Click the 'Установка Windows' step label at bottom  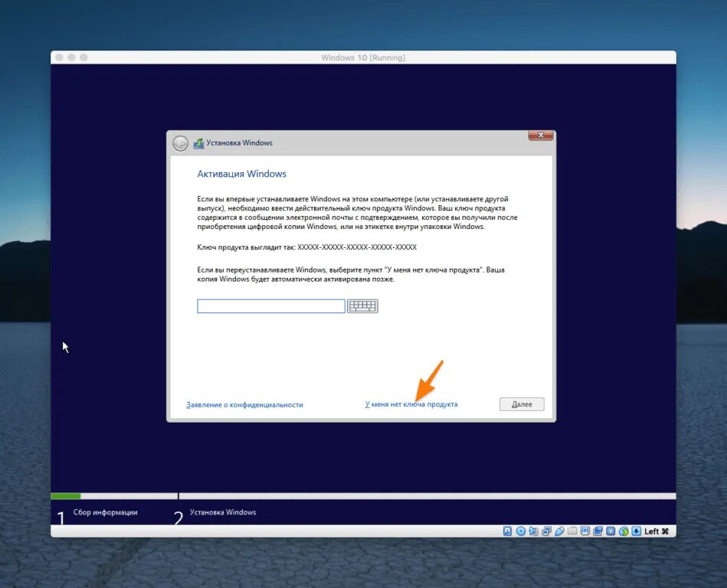(223, 512)
